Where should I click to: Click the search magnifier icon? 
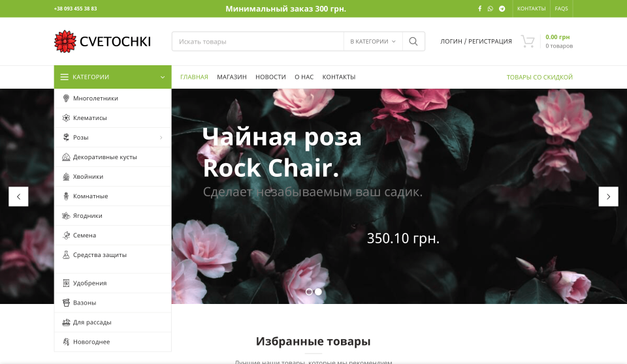pos(413,41)
